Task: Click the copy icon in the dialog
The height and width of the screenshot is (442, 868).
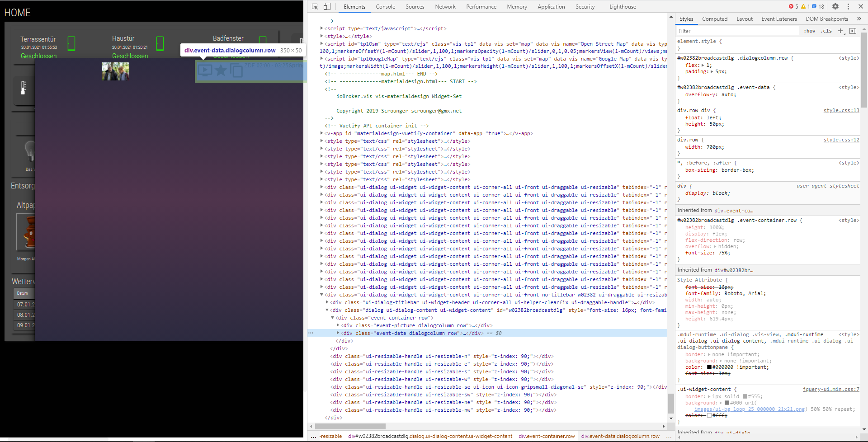Action: coord(236,70)
